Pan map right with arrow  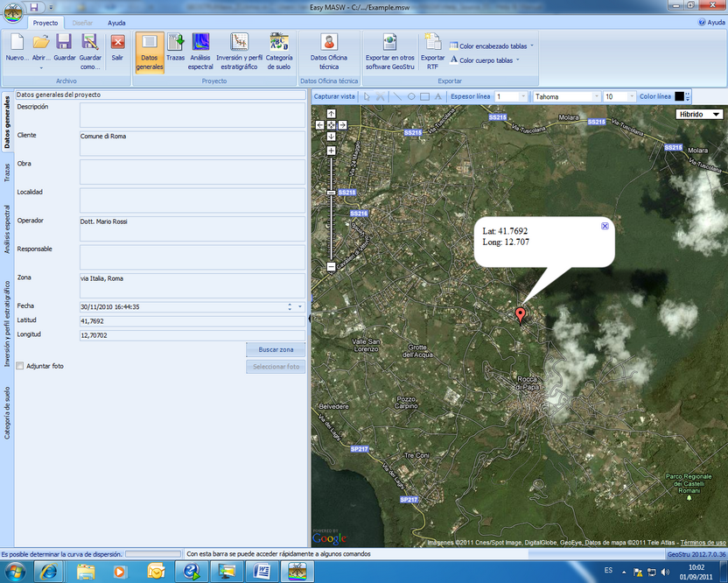point(342,125)
